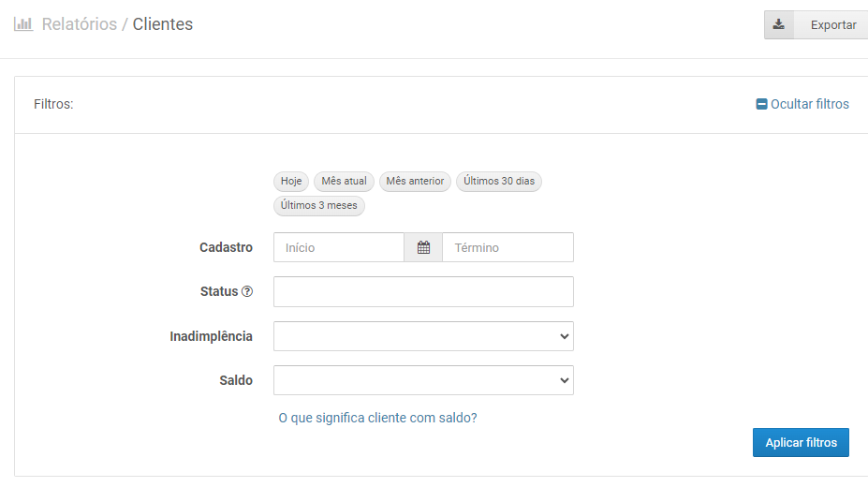Collapse filters via Ocultar filtros text
The width and height of the screenshot is (868, 487).
coord(809,104)
